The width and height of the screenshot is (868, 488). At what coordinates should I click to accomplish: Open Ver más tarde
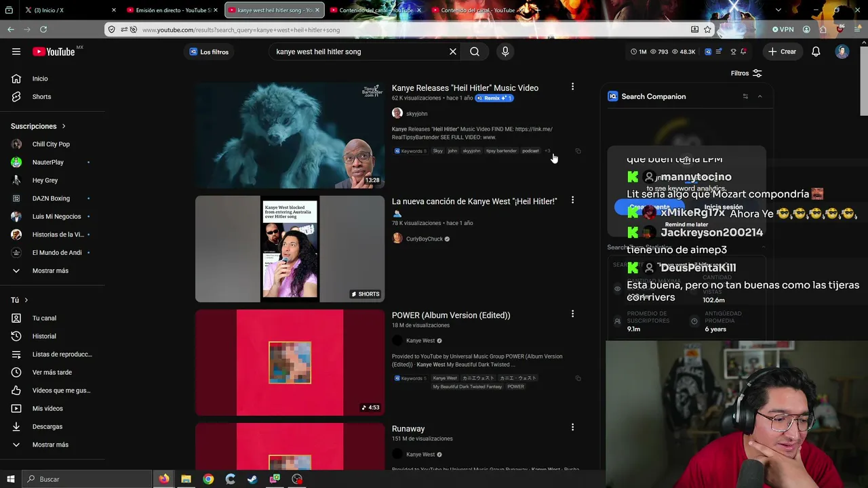point(52,372)
